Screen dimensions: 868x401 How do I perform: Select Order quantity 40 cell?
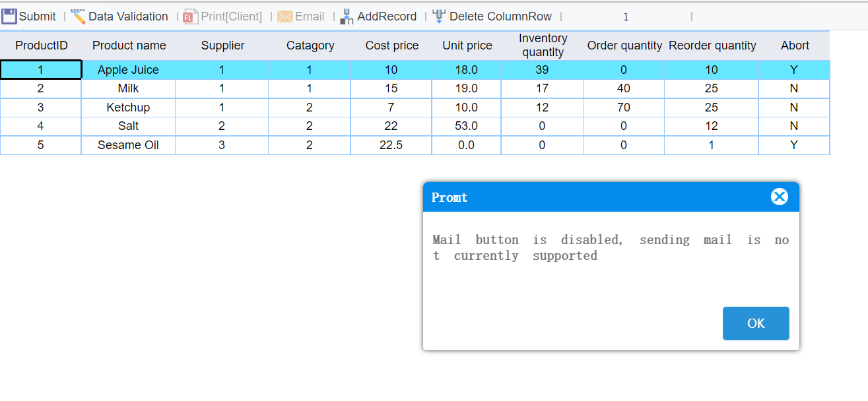click(x=624, y=88)
